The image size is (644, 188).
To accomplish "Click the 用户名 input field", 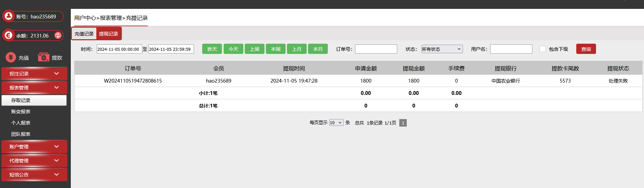I will click(511, 49).
